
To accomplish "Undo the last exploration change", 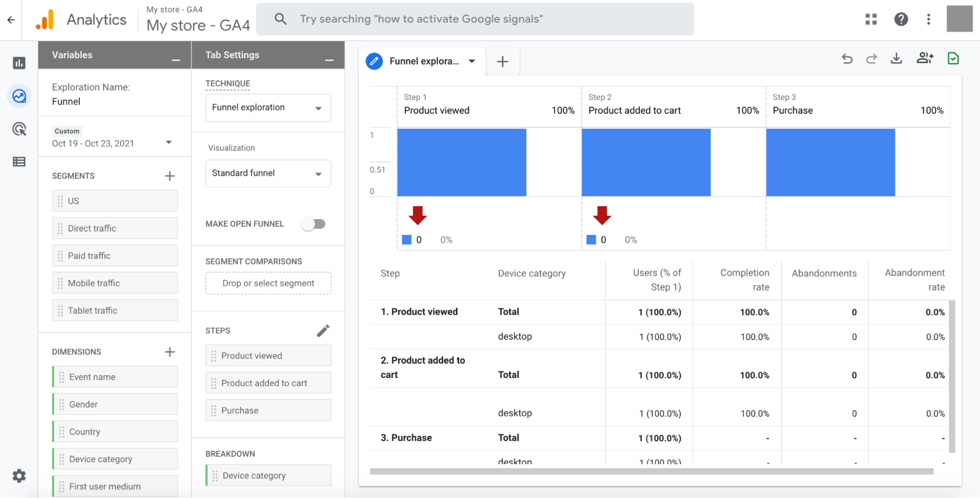I will pyautogui.click(x=847, y=58).
